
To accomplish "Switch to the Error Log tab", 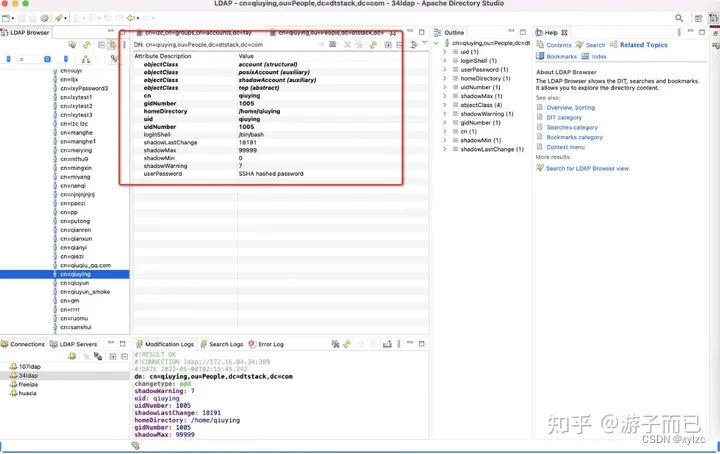I will click(x=266, y=344).
